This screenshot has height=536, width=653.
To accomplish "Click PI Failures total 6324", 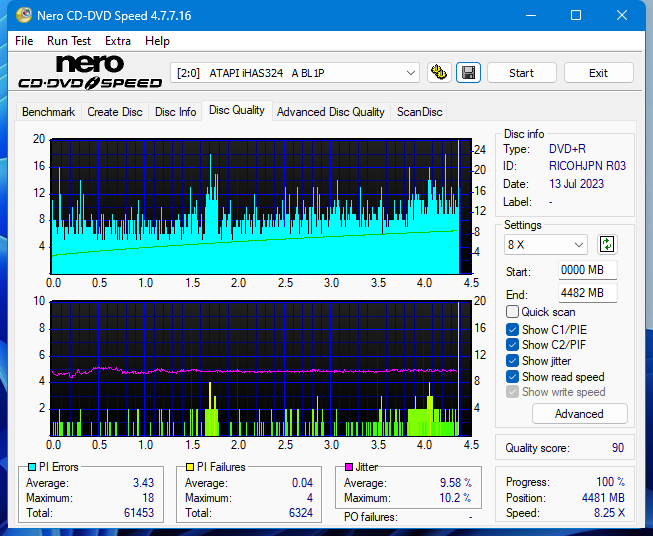I will [x=301, y=513].
